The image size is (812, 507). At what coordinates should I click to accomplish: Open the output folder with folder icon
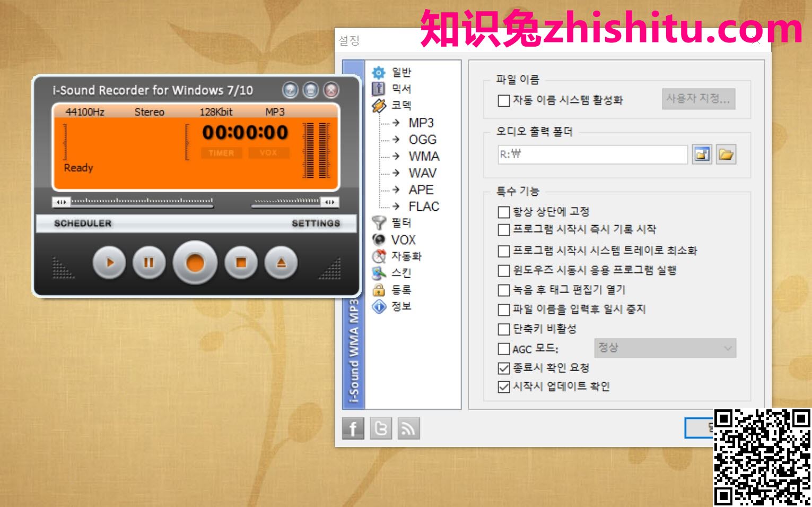pyautogui.click(x=726, y=154)
